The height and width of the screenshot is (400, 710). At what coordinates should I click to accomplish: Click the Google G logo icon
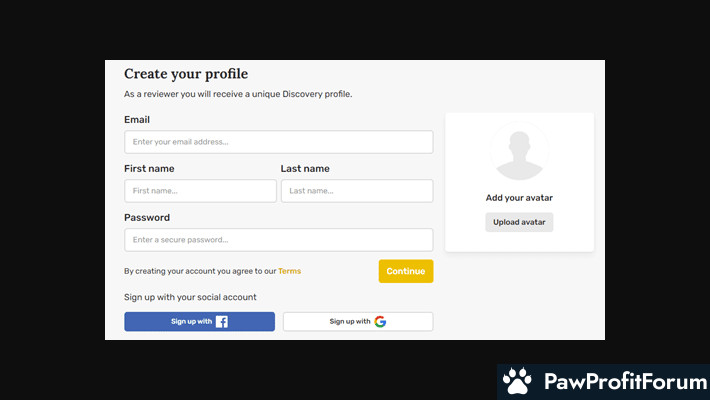[380, 322]
